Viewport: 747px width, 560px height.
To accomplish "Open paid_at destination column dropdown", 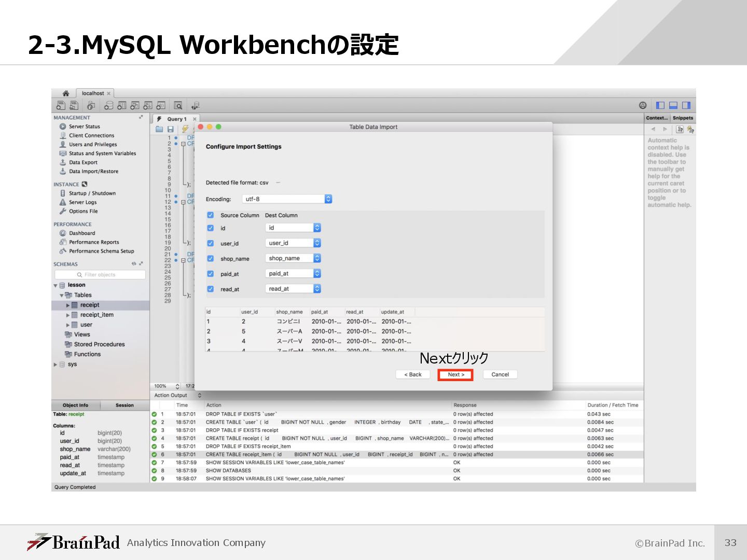I will (x=294, y=273).
